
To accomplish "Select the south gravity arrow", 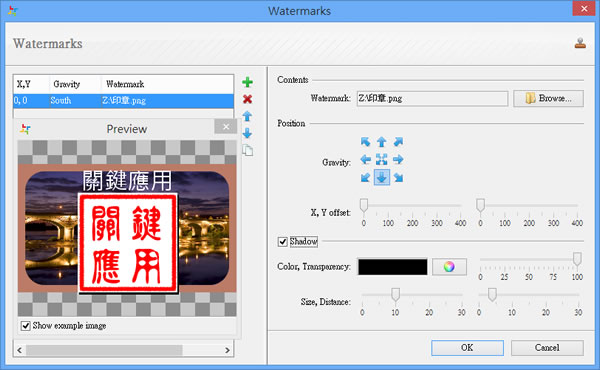I will coord(382,177).
